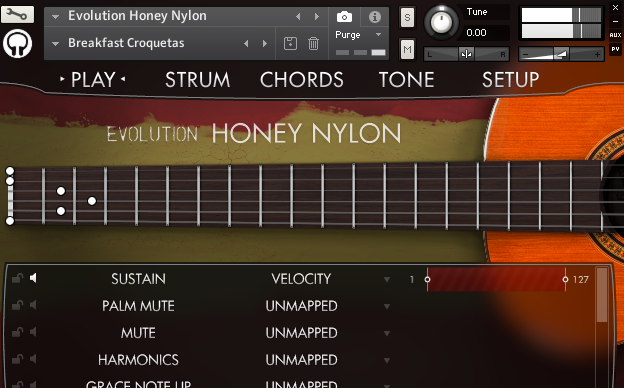This screenshot has width=624, height=388.
Task: Take snapshot with camera icon
Action: (344, 17)
